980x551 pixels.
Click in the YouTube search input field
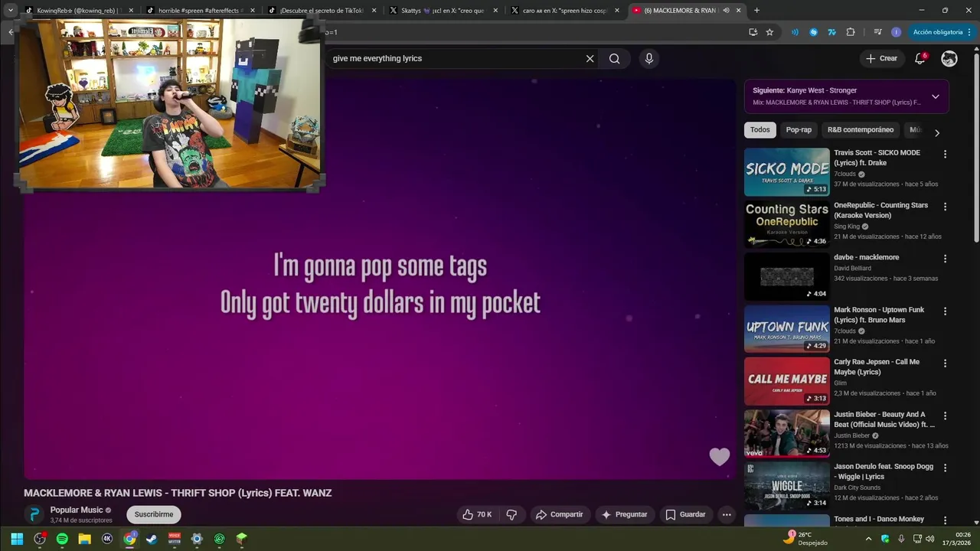[456, 59]
